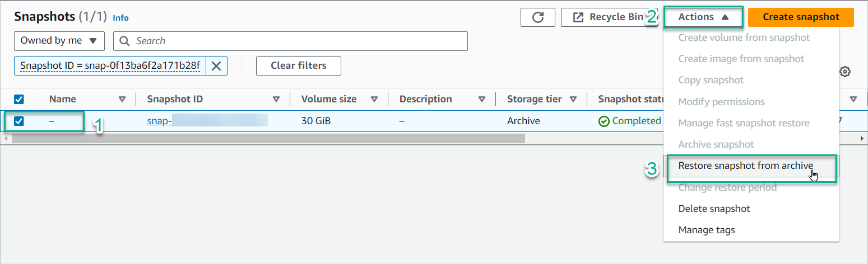Click the horizontal scrollbar thumb
The image size is (868, 264).
[268, 138]
